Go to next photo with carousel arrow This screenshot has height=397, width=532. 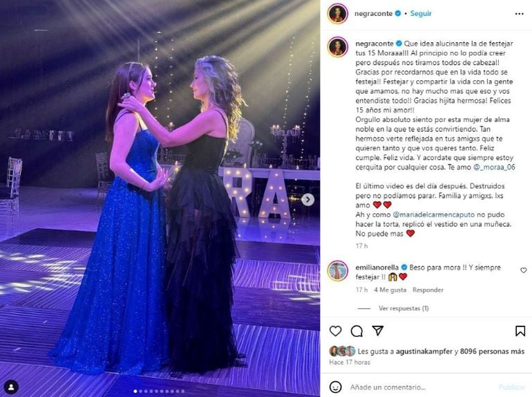307,200
